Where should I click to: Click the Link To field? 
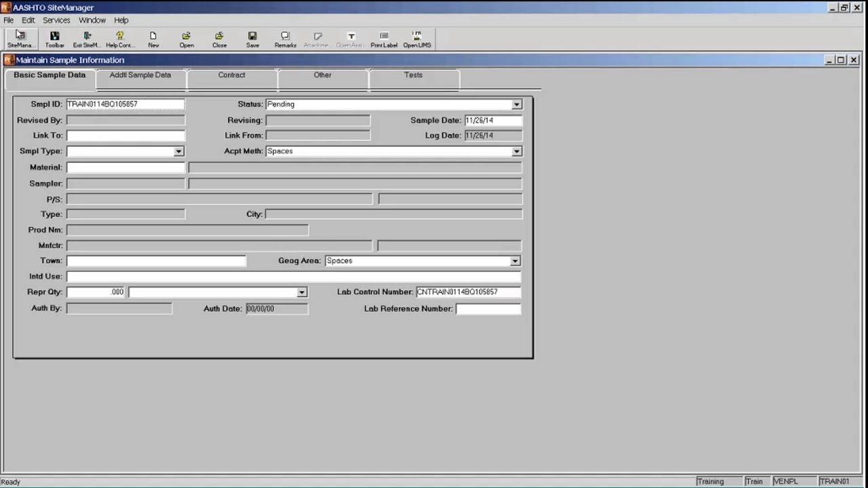click(x=125, y=136)
